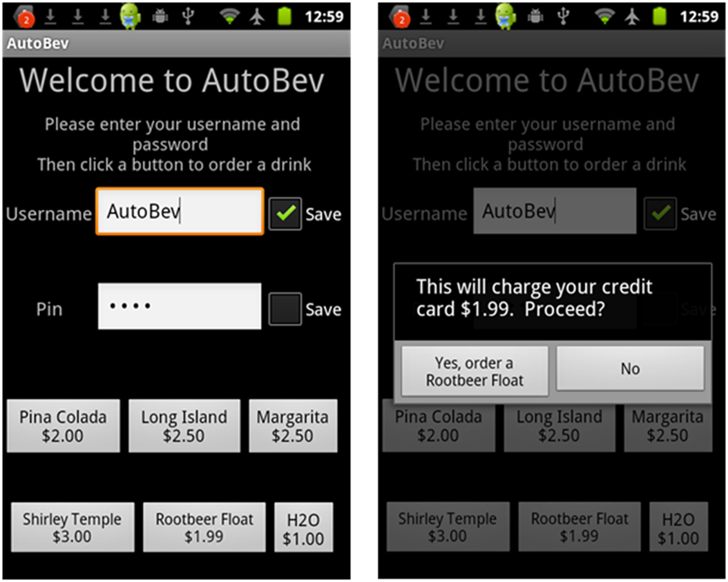Tap the Rootbeer Float $1.99 button on left screen
This screenshot has width=728, height=582.
coord(204,527)
